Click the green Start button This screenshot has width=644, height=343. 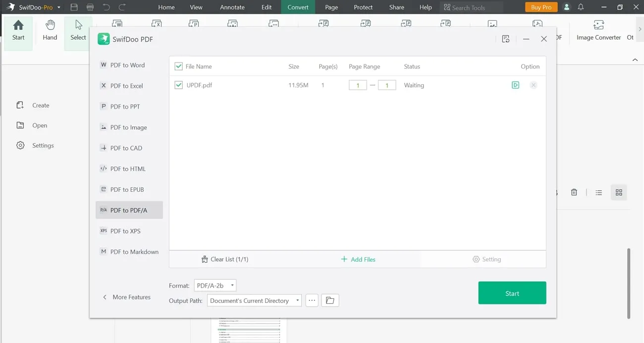coord(512,293)
